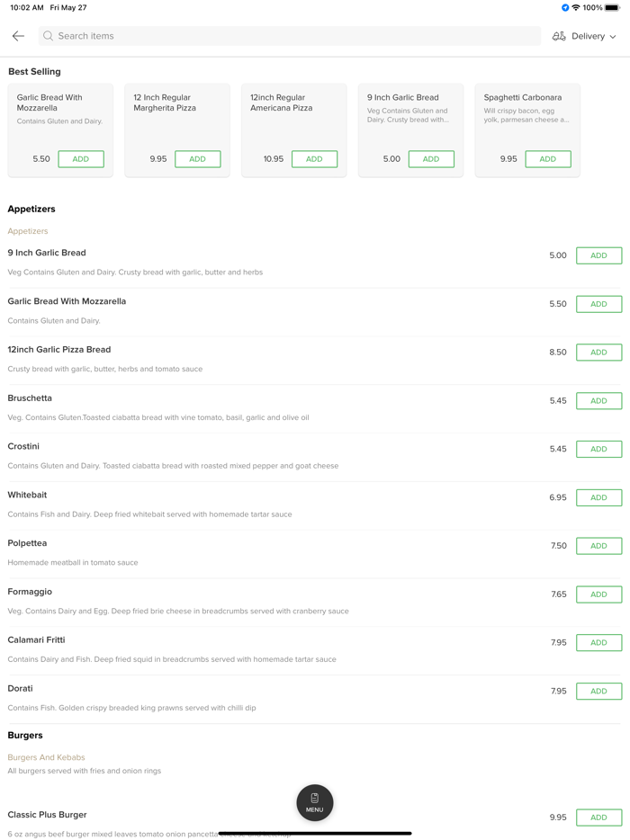Add Garlic Bread With Mozzarella best seller card

[81, 159]
